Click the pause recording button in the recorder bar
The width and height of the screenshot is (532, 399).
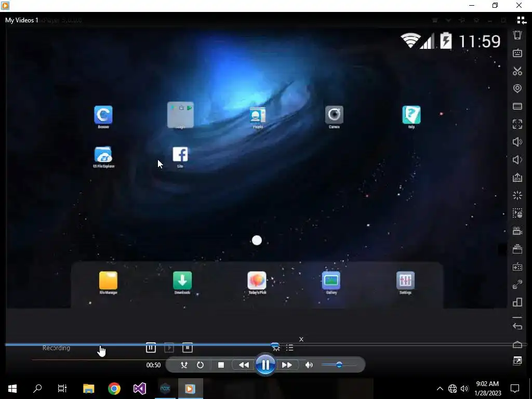[151, 348]
